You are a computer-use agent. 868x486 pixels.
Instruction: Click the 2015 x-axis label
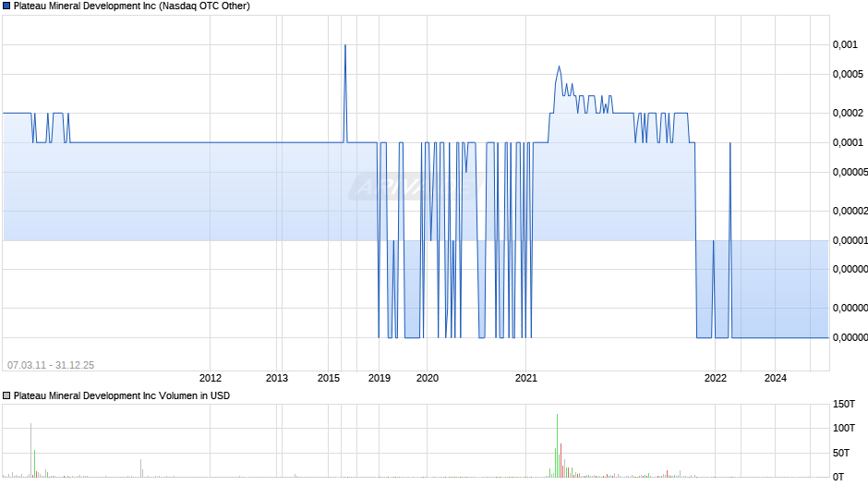tap(329, 378)
